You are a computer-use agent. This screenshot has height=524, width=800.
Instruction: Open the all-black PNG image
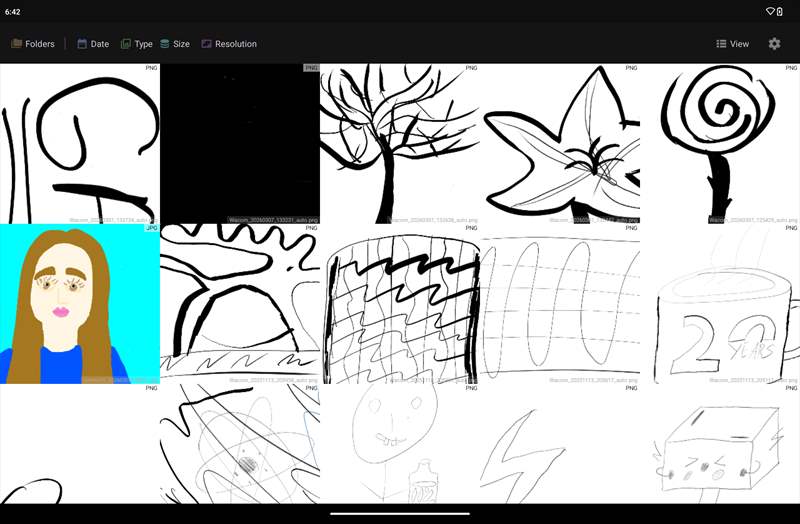click(x=240, y=144)
